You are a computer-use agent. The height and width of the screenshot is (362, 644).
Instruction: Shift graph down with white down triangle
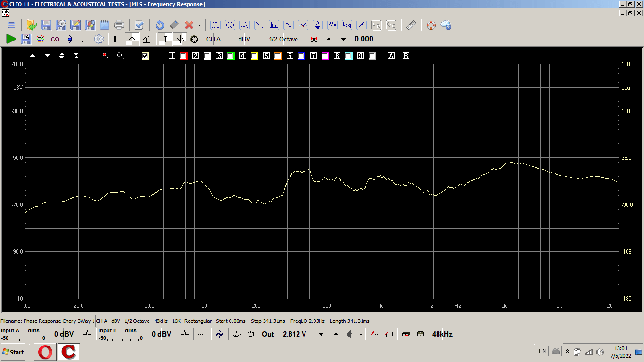(47, 56)
